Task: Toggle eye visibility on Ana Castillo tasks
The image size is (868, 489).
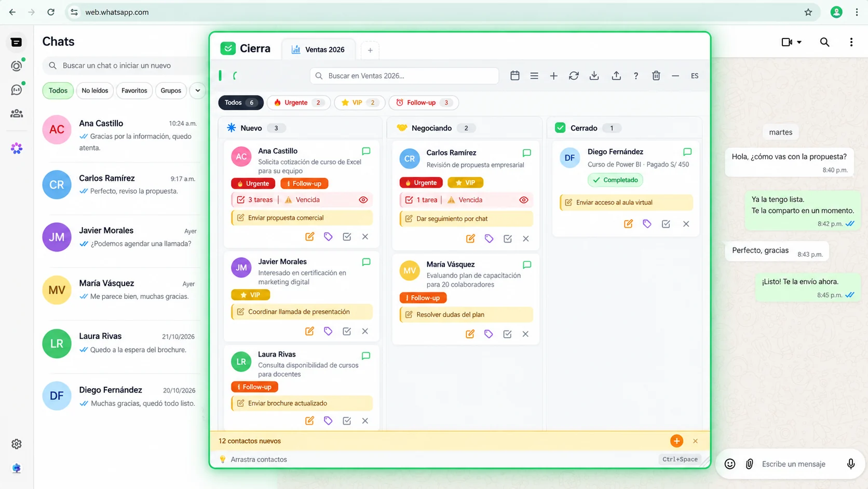Action: click(x=363, y=200)
